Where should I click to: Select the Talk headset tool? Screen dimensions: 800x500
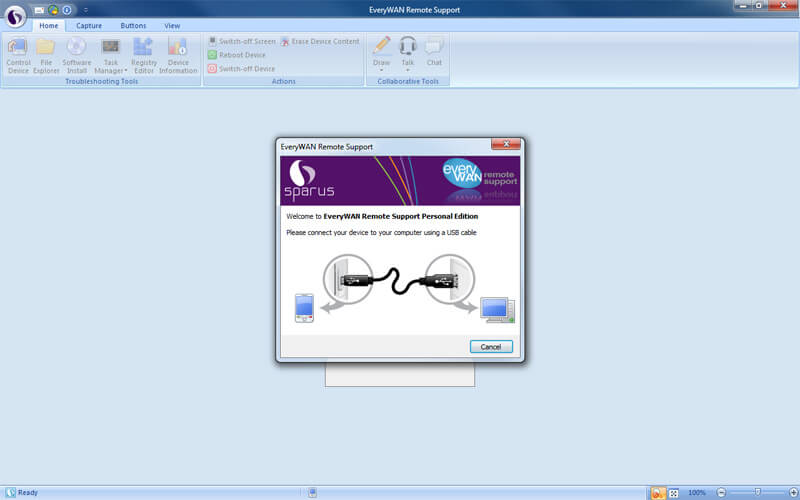tap(408, 51)
